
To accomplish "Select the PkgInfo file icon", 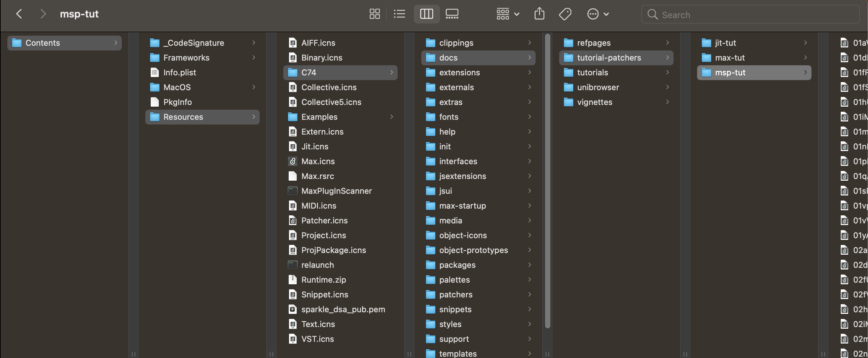I will [155, 102].
